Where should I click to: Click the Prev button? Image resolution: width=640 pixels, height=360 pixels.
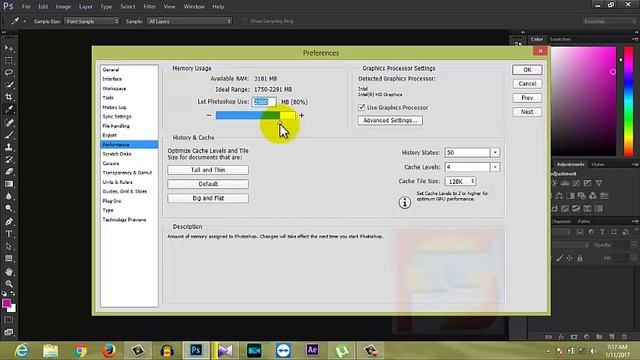[527, 98]
